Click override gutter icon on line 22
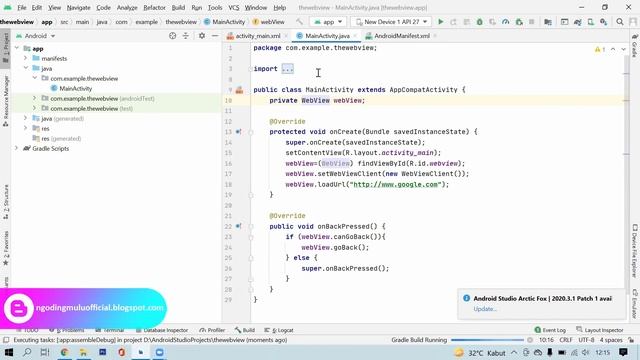This screenshot has width=640, height=360. [x=238, y=226]
